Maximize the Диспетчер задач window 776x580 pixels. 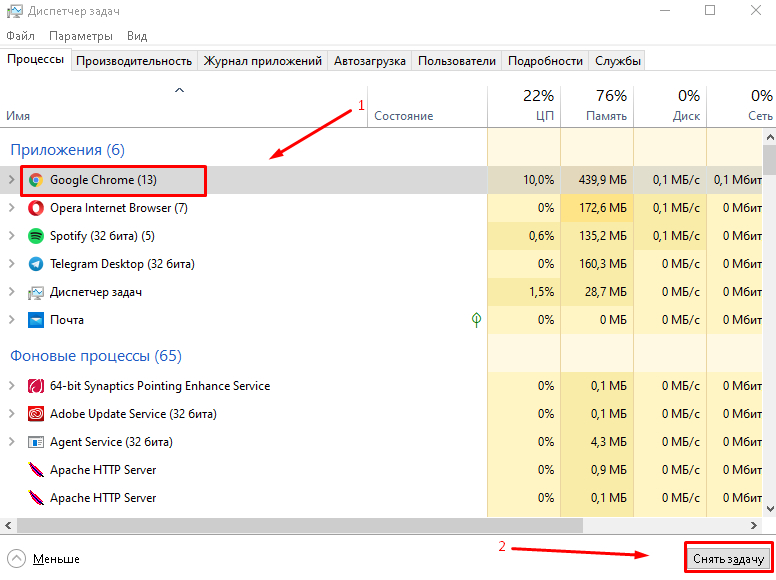tap(710, 10)
